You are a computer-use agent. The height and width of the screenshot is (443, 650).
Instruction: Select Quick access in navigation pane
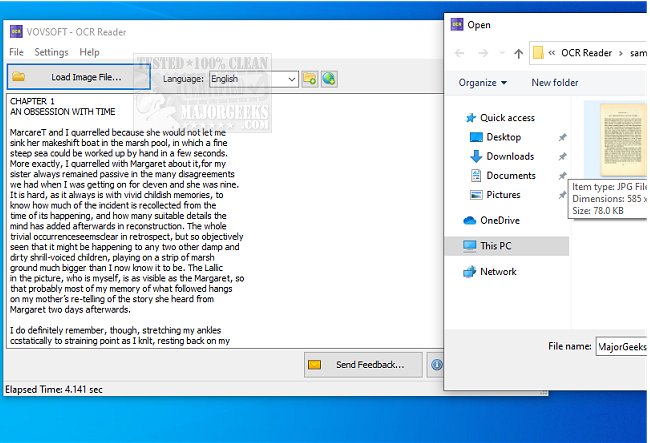(x=507, y=118)
